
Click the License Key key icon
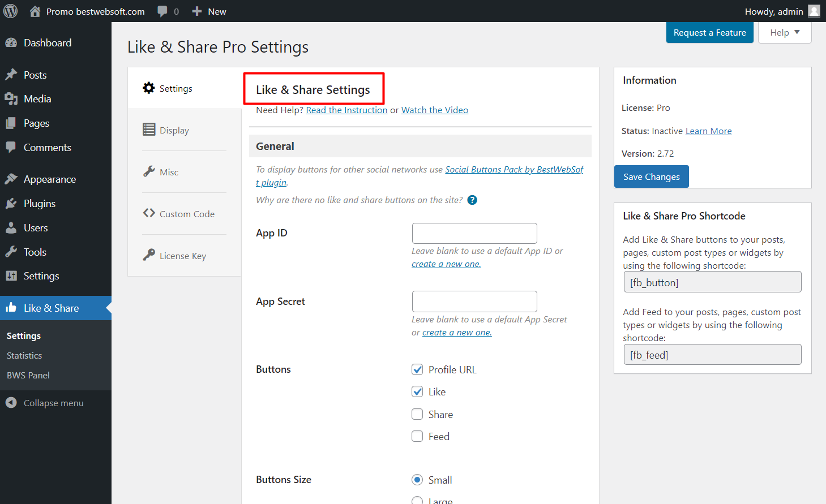[149, 255]
